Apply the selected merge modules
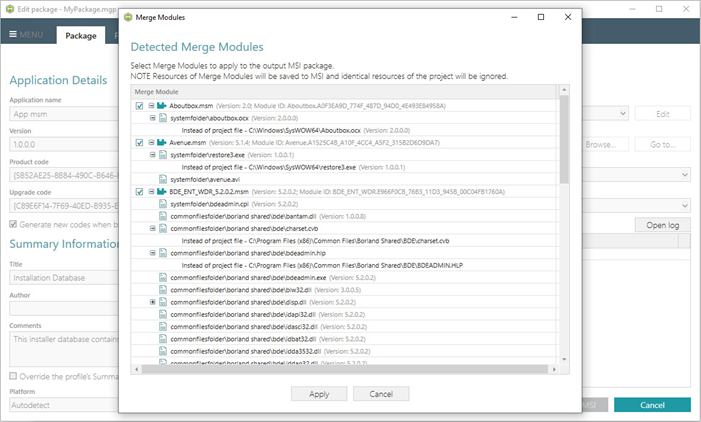Viewport: 701px width, 422px height. tap(319, 394)
